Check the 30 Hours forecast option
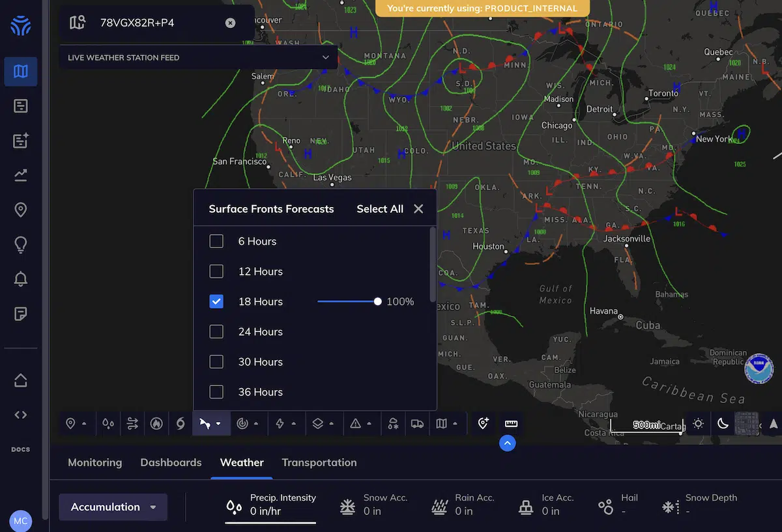This screenshot has width=782, height=532. [216, 362]
